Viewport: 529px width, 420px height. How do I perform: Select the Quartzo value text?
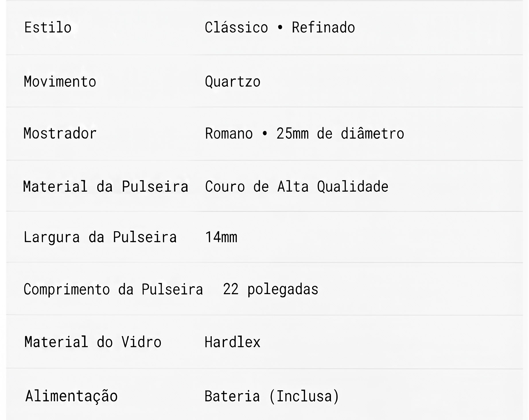coord(233,82)
